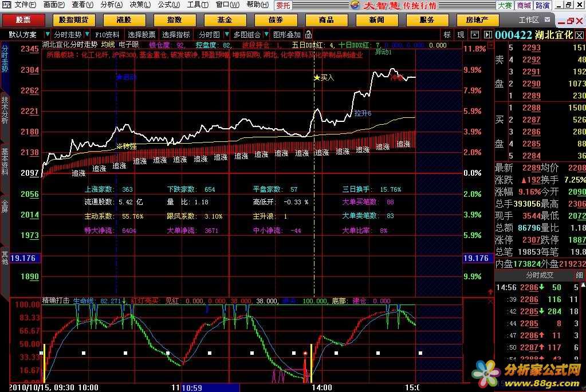Click the play-to-end arrow icon

[x=487, y=35]
